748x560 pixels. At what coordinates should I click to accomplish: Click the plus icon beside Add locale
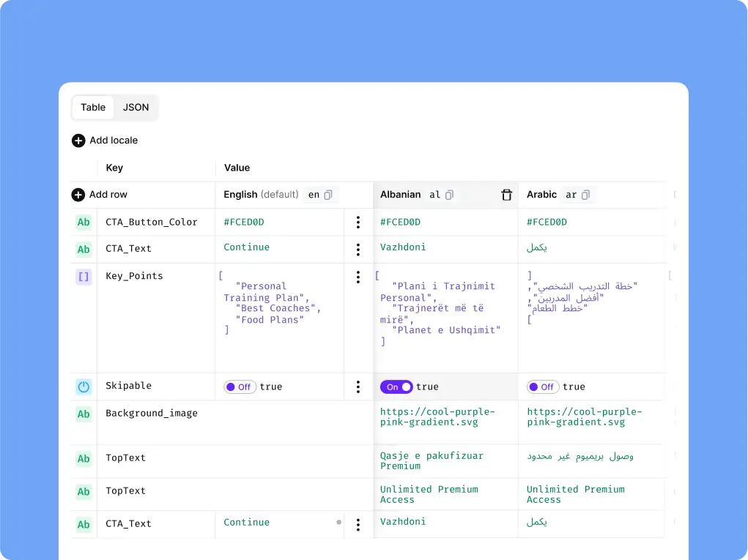pos(78,141)
